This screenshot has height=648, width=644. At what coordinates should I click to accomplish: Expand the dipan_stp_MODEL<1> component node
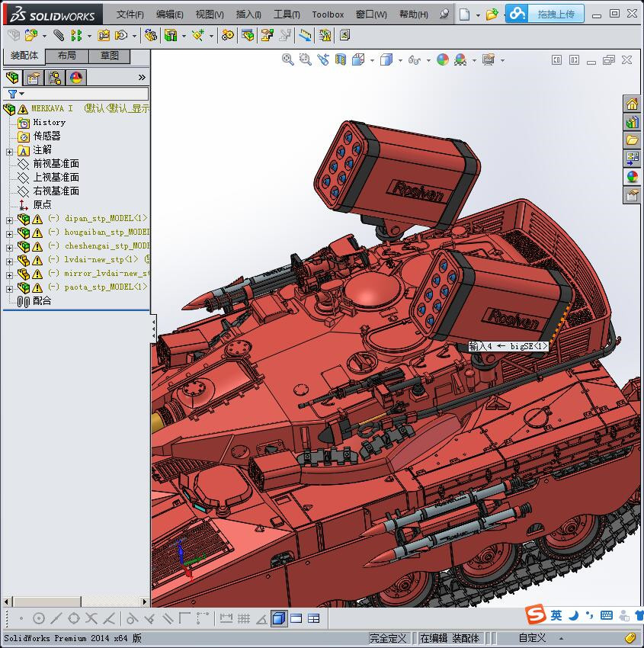9,220
